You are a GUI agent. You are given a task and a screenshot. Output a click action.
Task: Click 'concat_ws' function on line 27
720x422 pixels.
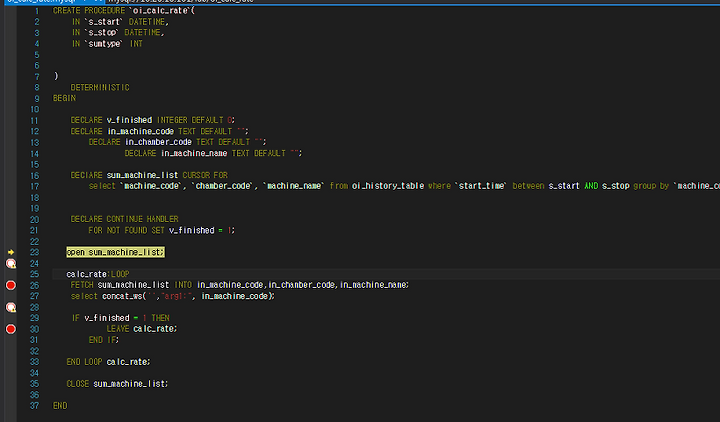point(122,296)
